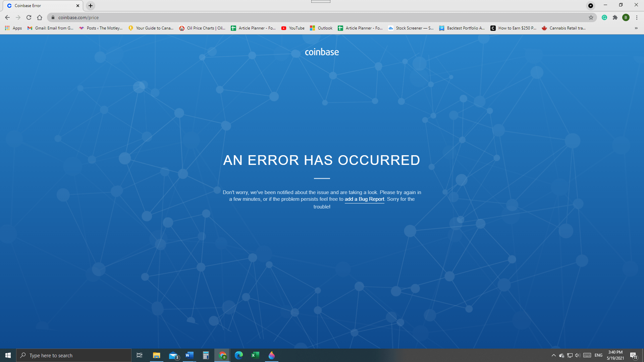
Task: Reload the Coinbase error page
Action: pos(29,17)
